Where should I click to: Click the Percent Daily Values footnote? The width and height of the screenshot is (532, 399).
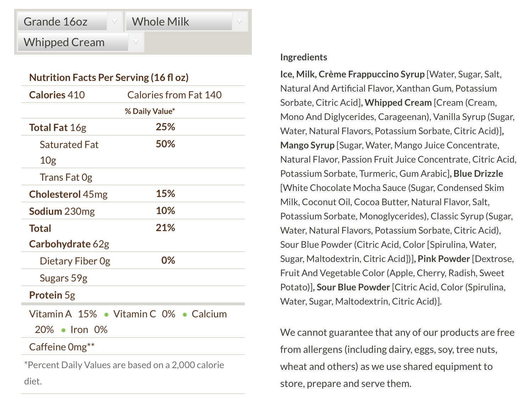pyautogui.click(x=124, y=373)
